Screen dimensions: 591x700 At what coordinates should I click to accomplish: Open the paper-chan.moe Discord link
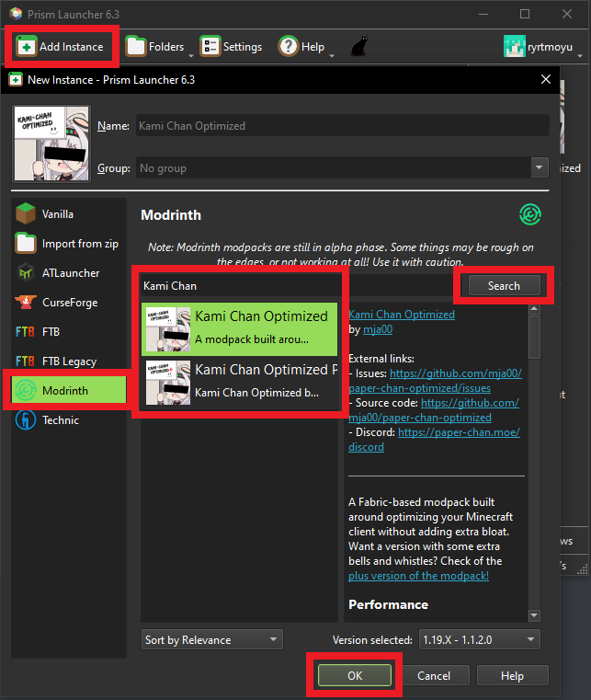pyautogui.click(x=459, y=432)
